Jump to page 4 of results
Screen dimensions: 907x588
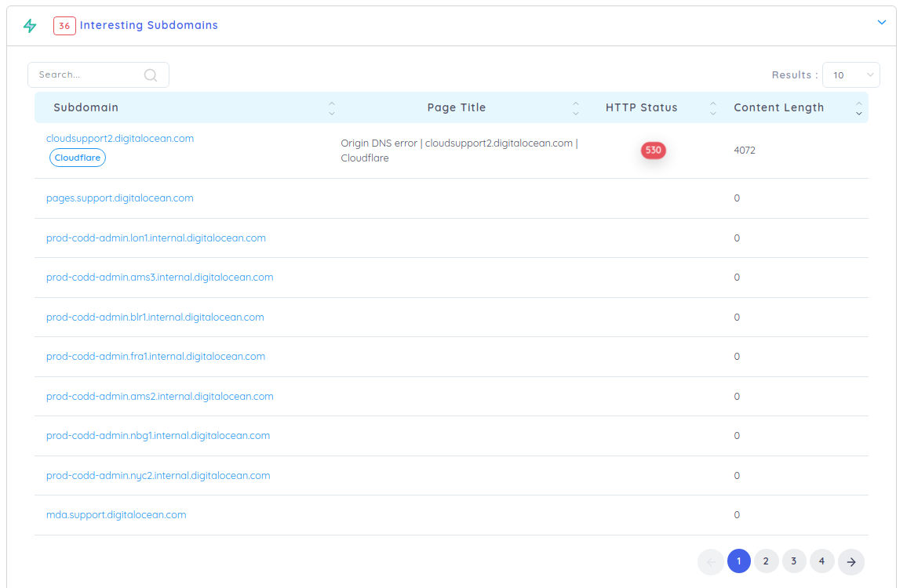point(821,561)
